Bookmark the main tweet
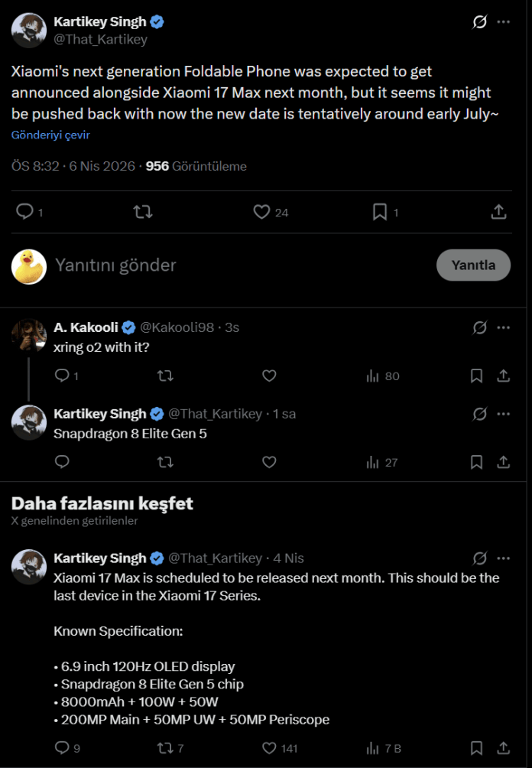 pyautogui.click(x=380, y=212)
